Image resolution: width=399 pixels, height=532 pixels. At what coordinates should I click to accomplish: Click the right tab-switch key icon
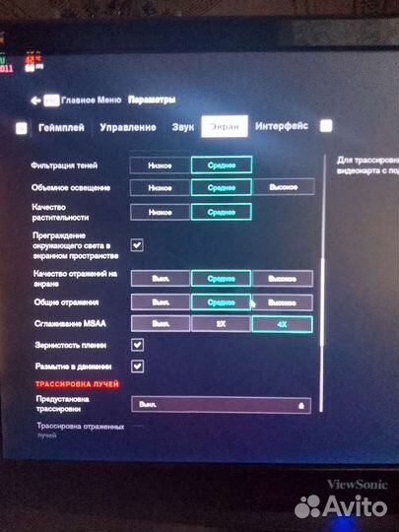click(x=326, y=126)
